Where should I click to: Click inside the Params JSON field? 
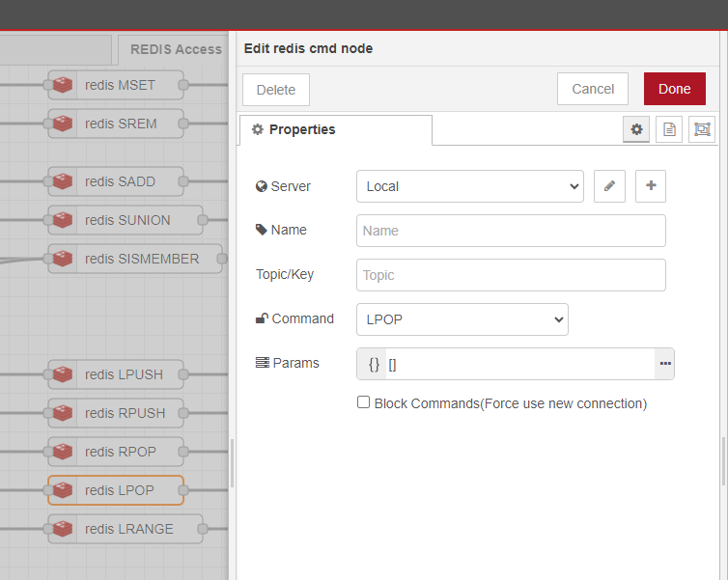[520, 364]
